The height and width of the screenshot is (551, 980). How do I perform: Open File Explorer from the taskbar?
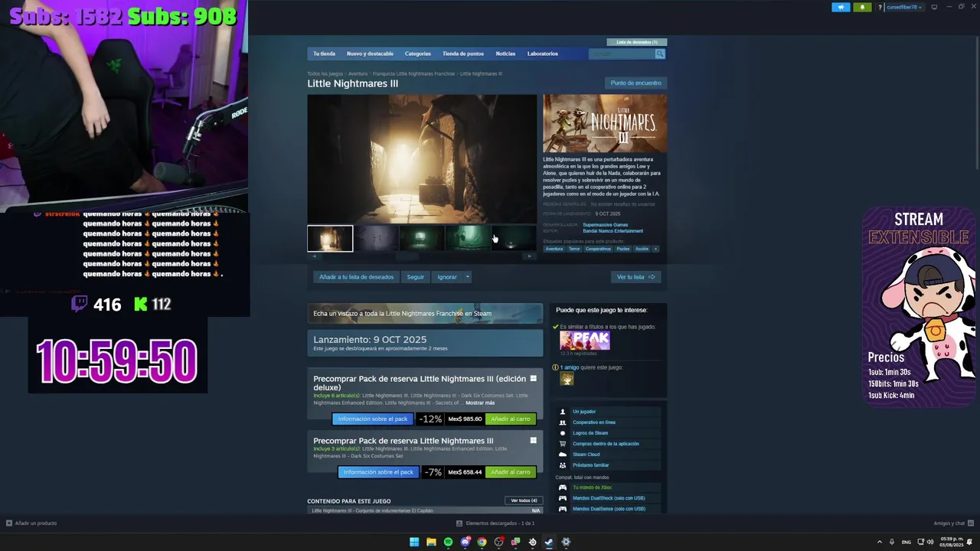click(431, 542)
